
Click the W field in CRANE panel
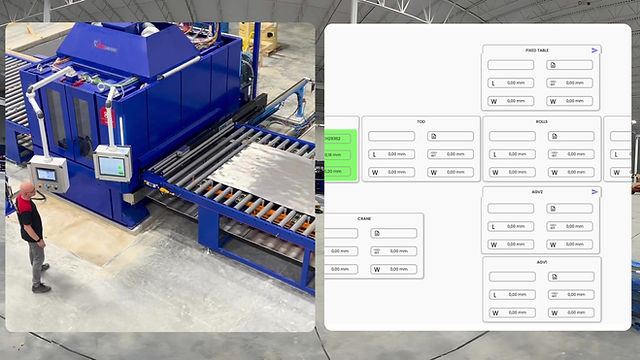point(394,269)
